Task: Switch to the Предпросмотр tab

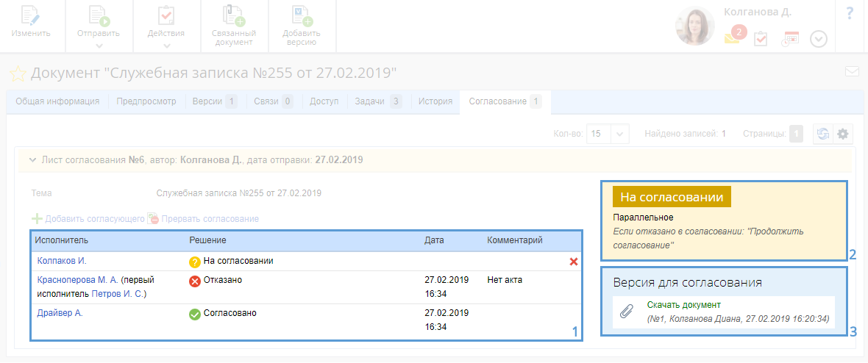Action: tap(146, 101)
